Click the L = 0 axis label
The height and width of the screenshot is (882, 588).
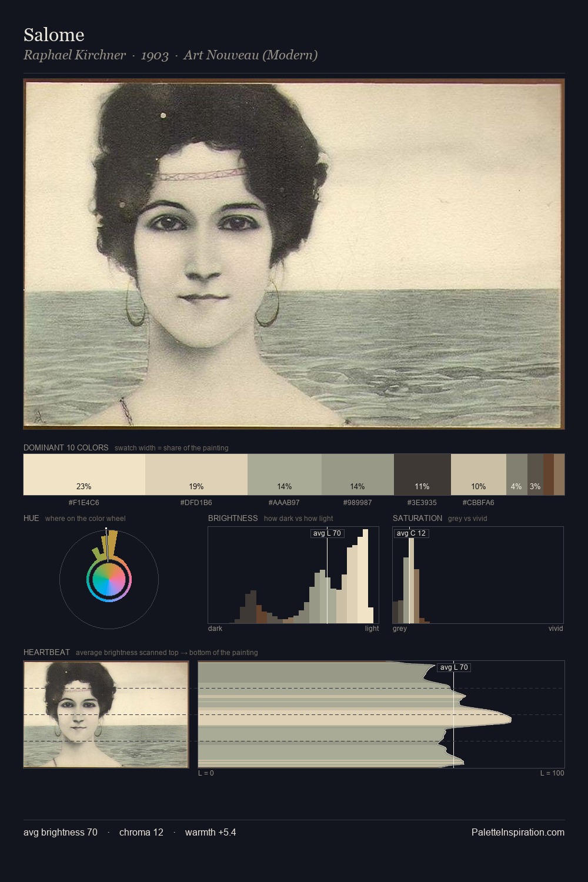point(206,773)
